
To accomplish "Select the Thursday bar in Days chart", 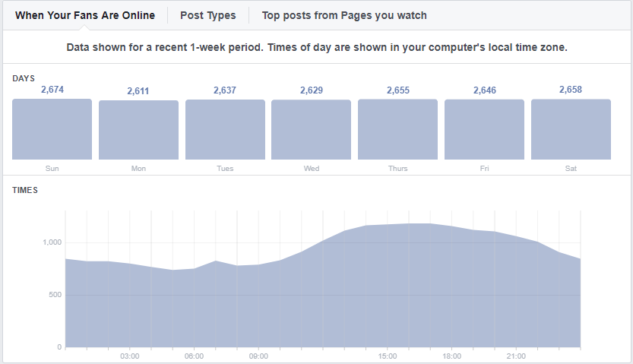I will [x=397, y=129].
